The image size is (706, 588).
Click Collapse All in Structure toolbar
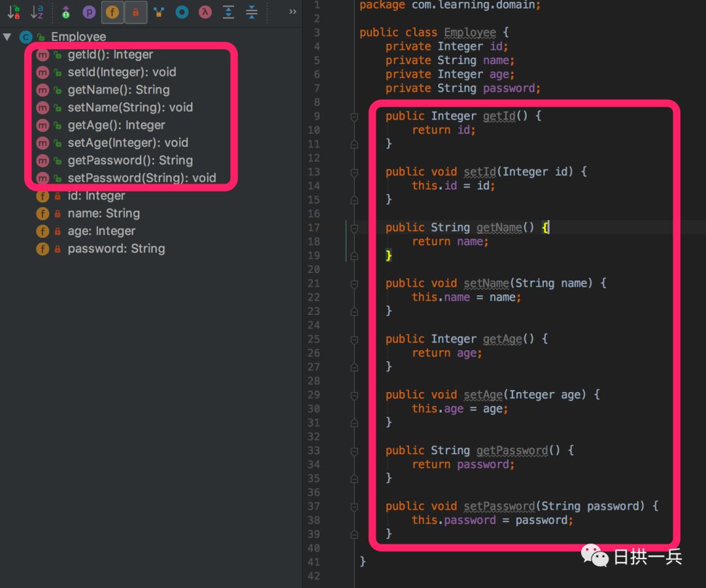(x=252, y=12)
